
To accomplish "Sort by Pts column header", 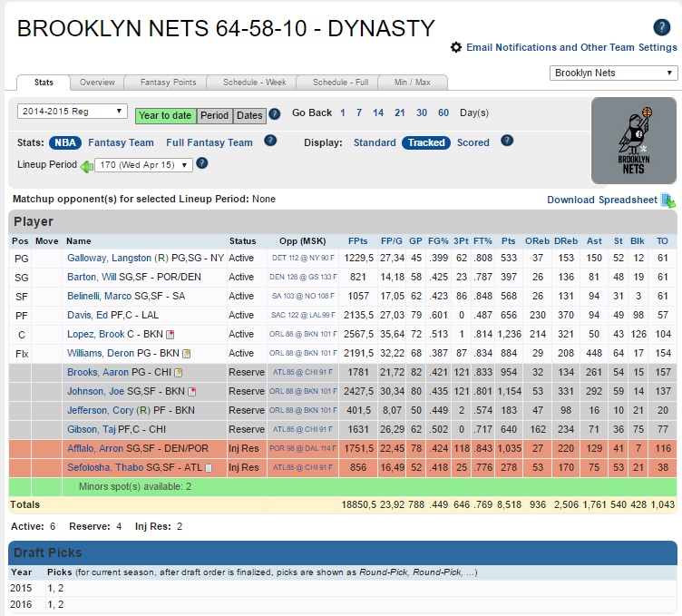I will (x=508, y=241).
